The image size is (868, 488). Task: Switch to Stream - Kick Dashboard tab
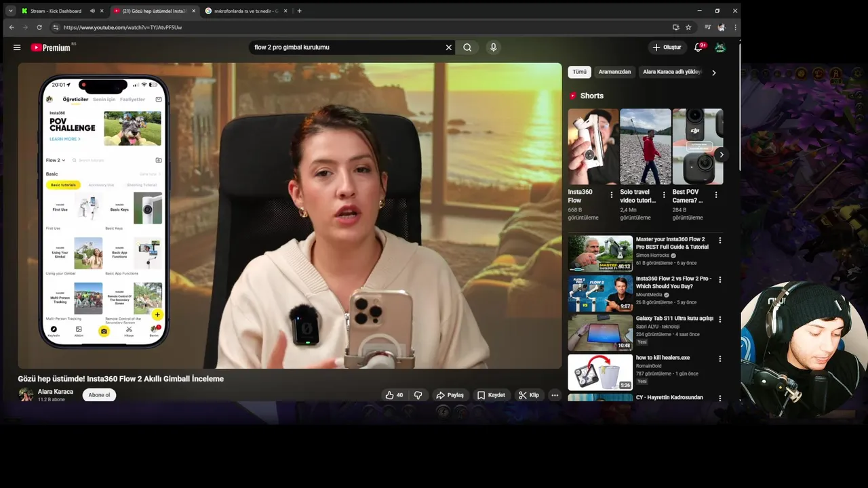click(56, 11)
